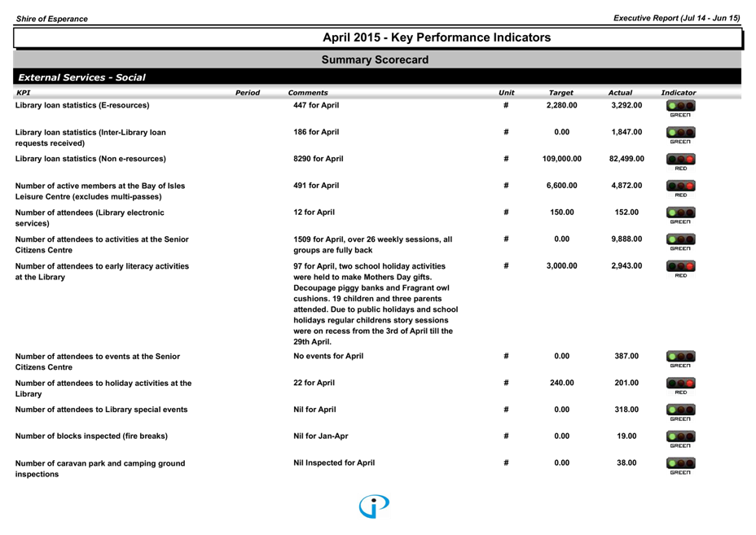
Task: Click target value 2,280.00
Action: click(x=561, y=105)
